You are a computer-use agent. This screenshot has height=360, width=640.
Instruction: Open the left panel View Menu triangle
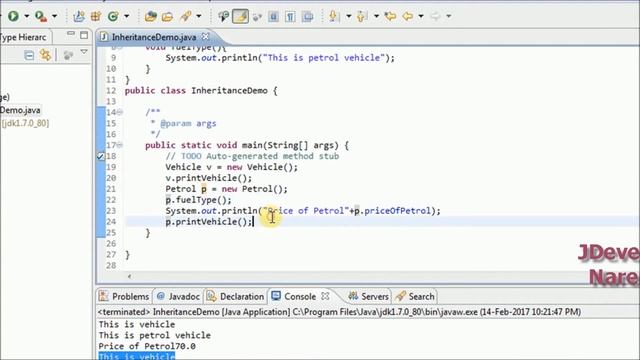[x=84, y=52]
